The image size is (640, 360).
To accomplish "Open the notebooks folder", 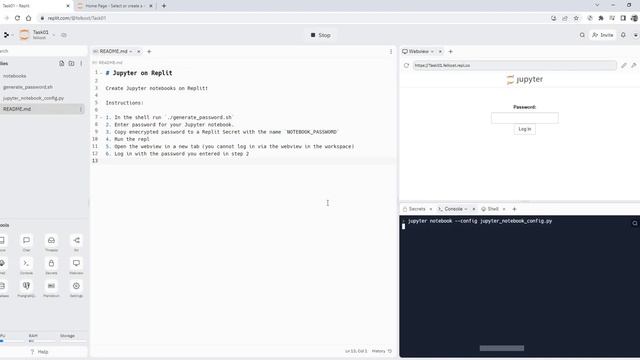I will (x=15, y=76).
